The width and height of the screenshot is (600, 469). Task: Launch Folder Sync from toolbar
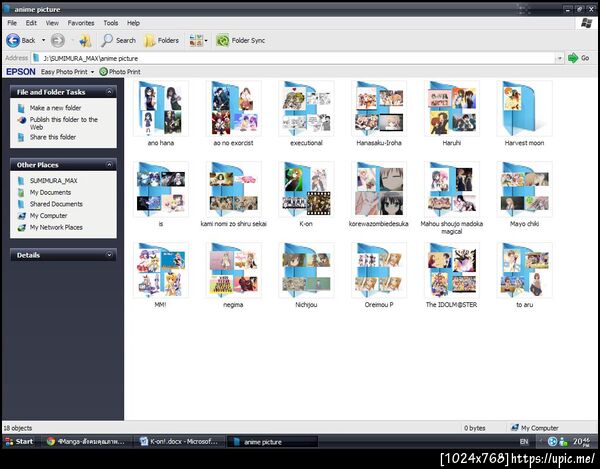point(240,40)
